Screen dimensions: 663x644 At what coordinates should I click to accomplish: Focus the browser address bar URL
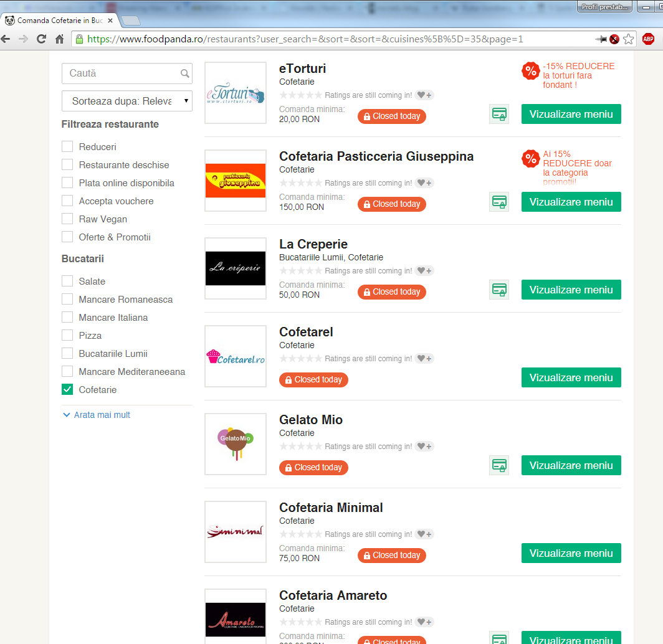click(305, 39)
